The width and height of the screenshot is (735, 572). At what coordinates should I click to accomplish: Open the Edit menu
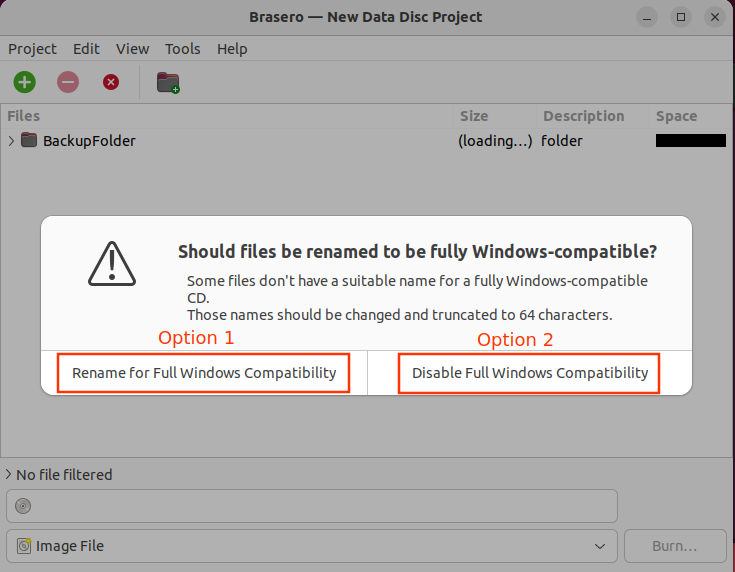86,49
